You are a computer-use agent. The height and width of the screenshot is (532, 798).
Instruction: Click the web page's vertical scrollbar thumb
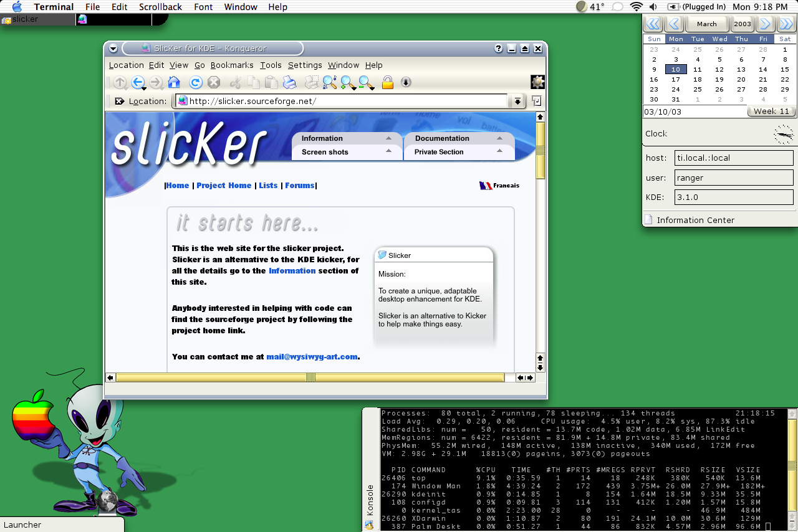click(541, 150)
